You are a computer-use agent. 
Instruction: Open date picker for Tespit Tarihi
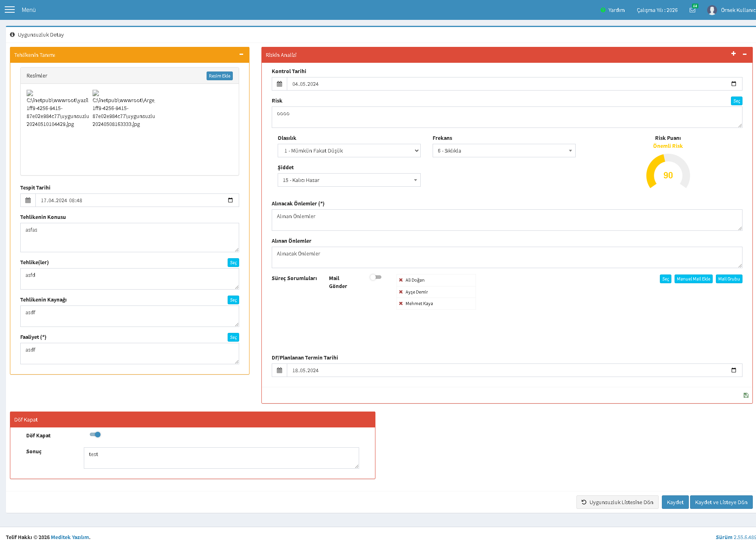click(230, 200)
